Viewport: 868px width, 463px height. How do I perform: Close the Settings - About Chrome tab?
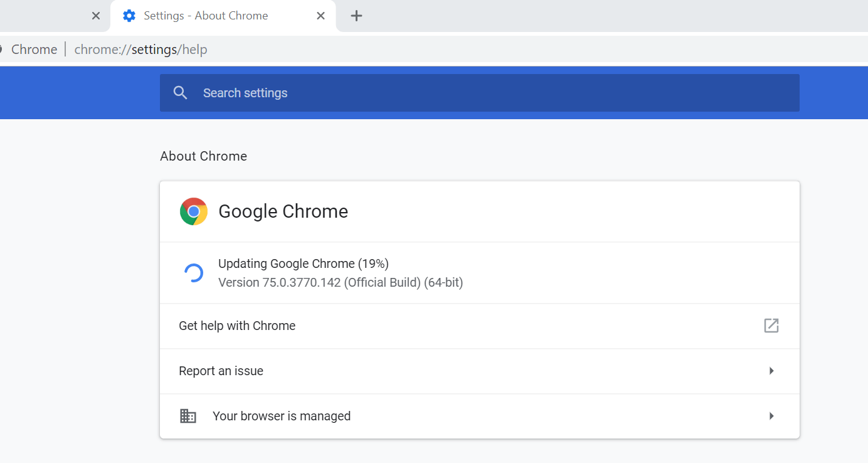pyautogui.click(x=320, y=16)
